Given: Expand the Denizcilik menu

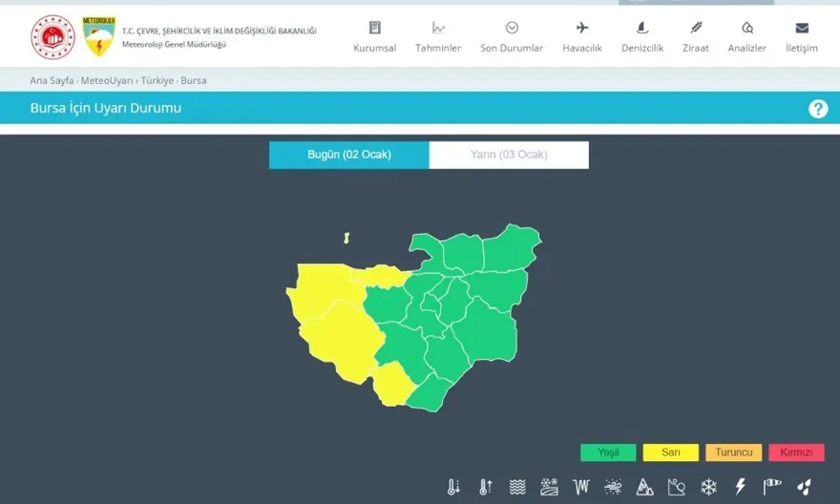Looking at the screenshot, I should (x=642, y=37).
